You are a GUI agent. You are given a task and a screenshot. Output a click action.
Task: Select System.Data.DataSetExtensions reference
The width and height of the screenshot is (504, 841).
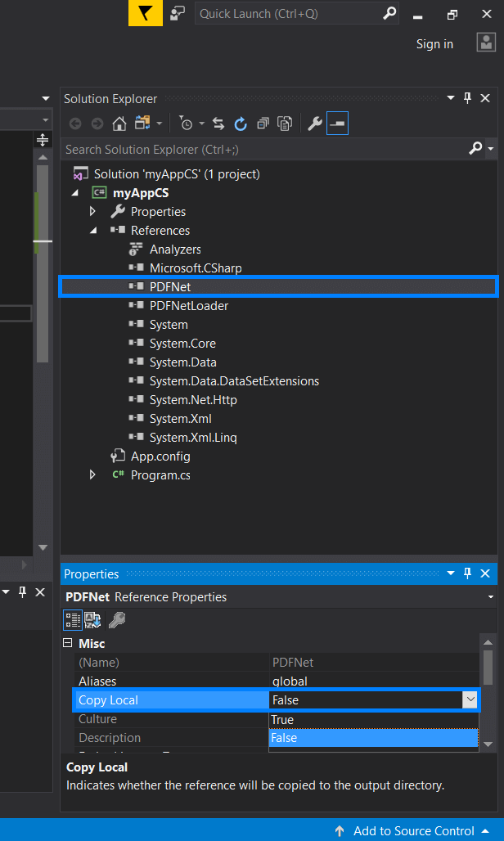click(x=234, y=380)
